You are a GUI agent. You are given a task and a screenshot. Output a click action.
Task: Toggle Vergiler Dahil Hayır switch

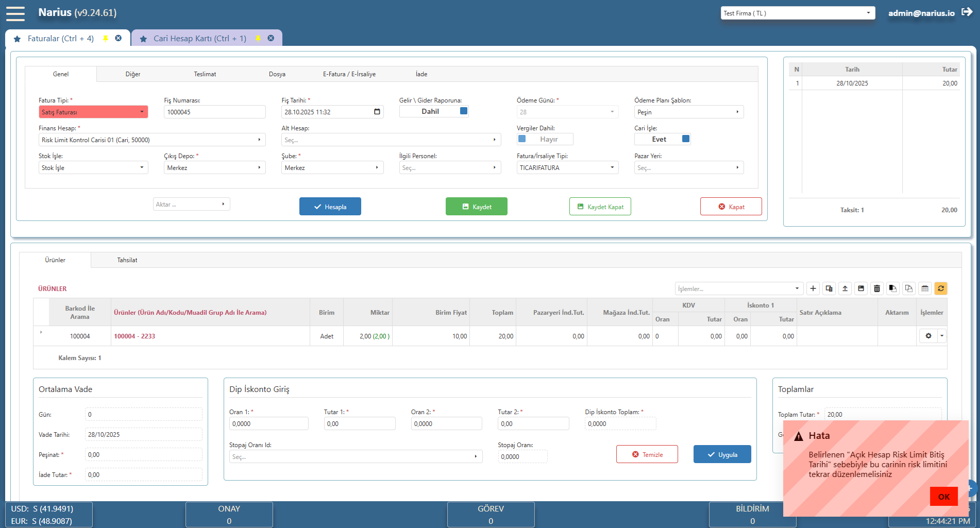545,139
